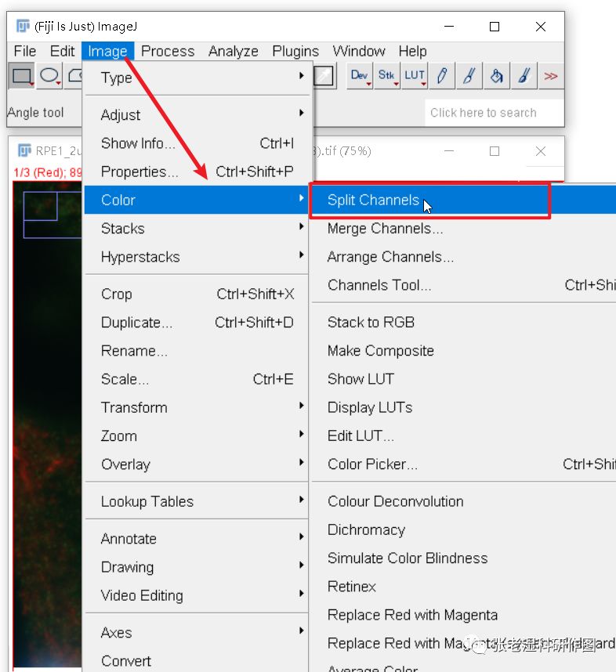The height and width of the screenshot is (672, 616).
Task: Expand the Video Editing submenu
Action: pyautogui.click(x=197, y=595)
